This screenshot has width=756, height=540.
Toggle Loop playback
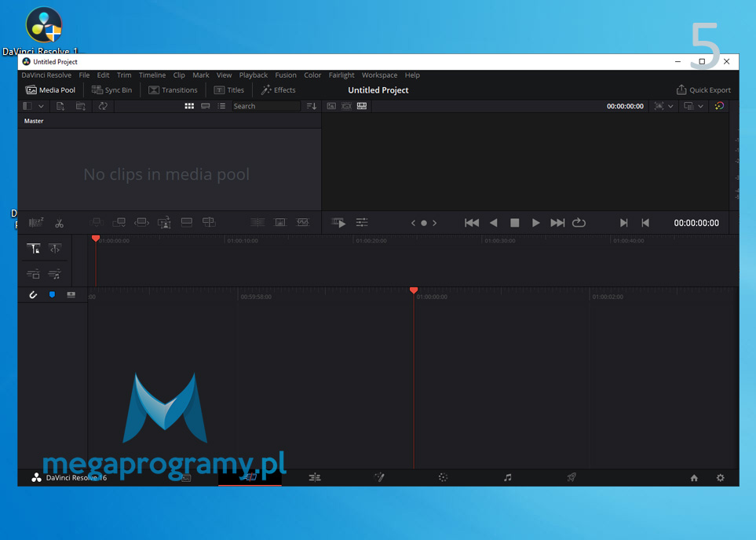tap(579, 223)
